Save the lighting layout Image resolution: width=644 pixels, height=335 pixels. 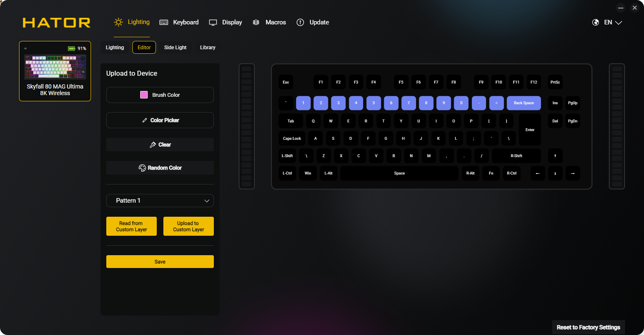[x=160, y=262]
